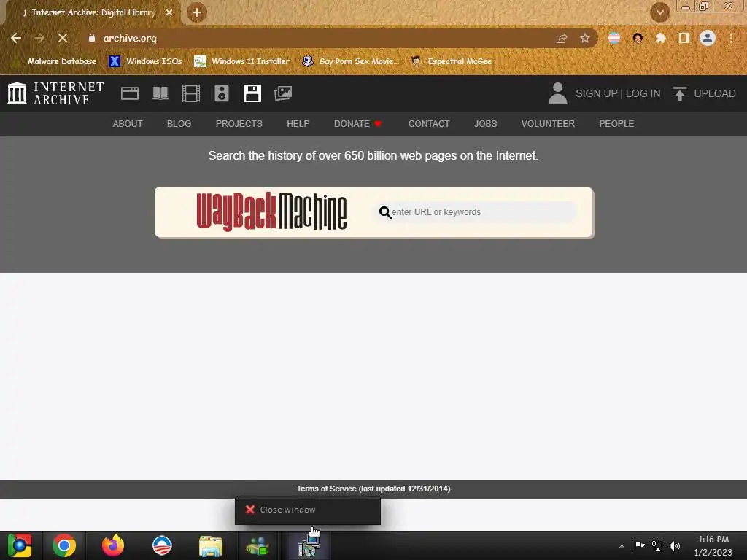This screenshot has width=747, height=560.
Task: Open the BLOG menu item
Action: (x=179, y=124)
